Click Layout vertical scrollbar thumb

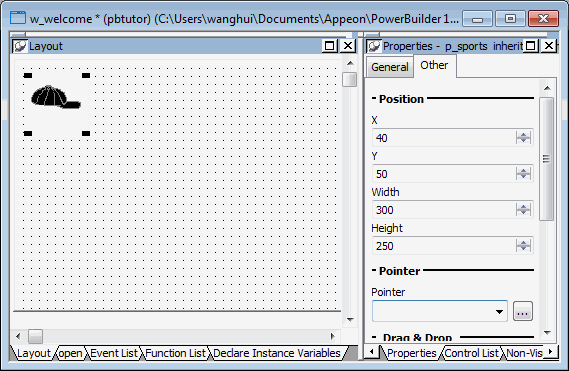click(349, 80)
